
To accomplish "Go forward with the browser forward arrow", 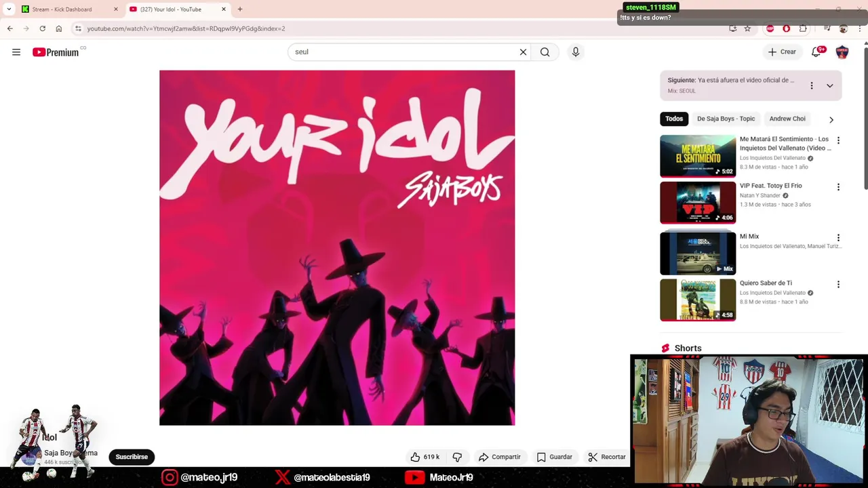I will click(26, 28).
